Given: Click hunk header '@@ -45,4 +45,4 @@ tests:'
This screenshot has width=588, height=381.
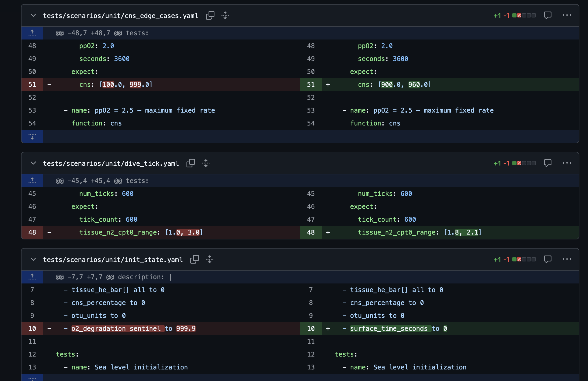Looking at the screenshot, I should coord(102,181).
